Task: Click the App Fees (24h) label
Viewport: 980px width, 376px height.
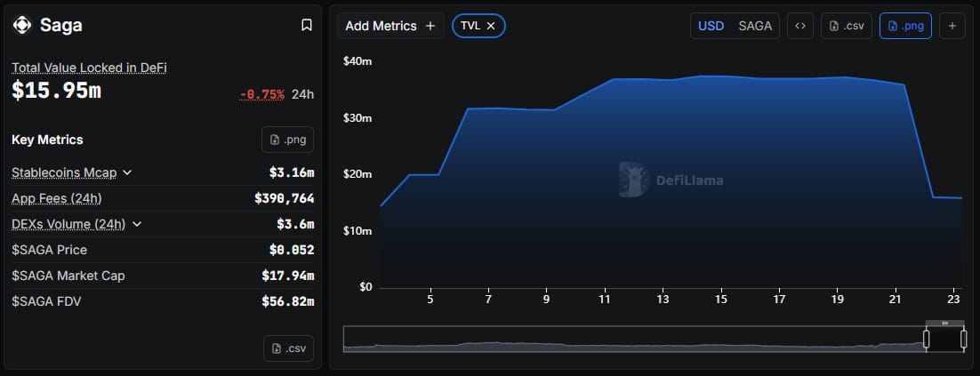Action: (57, 198)
